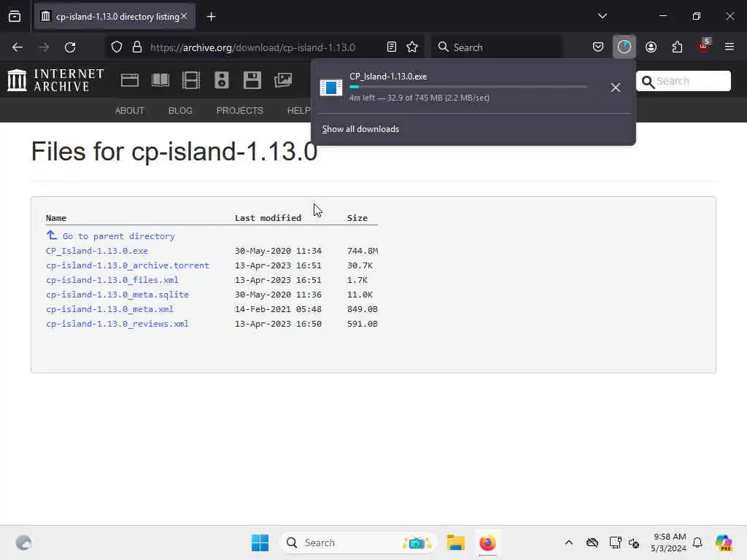Click the 14-Feb-2021 05:48 modified date

[278, 309]
